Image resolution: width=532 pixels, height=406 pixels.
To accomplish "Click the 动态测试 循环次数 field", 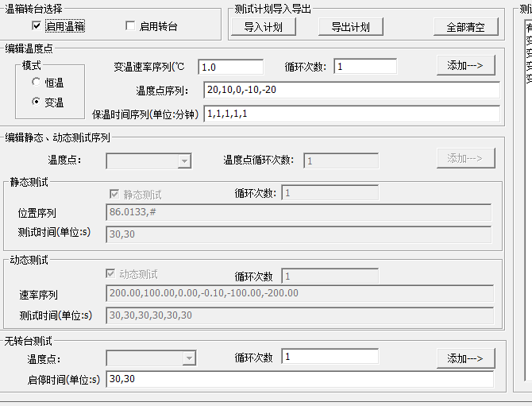I will pyautogui.click(x=330, y=276).
